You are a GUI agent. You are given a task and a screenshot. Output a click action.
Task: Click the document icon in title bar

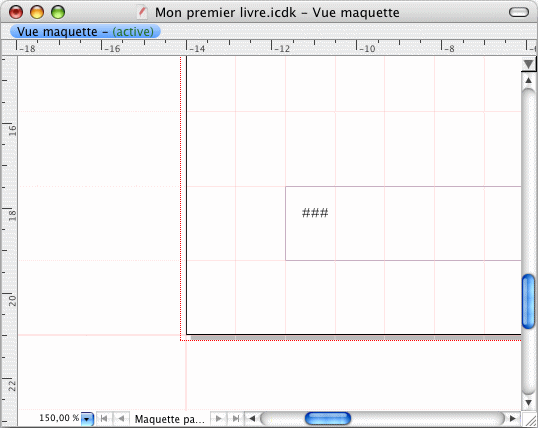coord(142,13)
